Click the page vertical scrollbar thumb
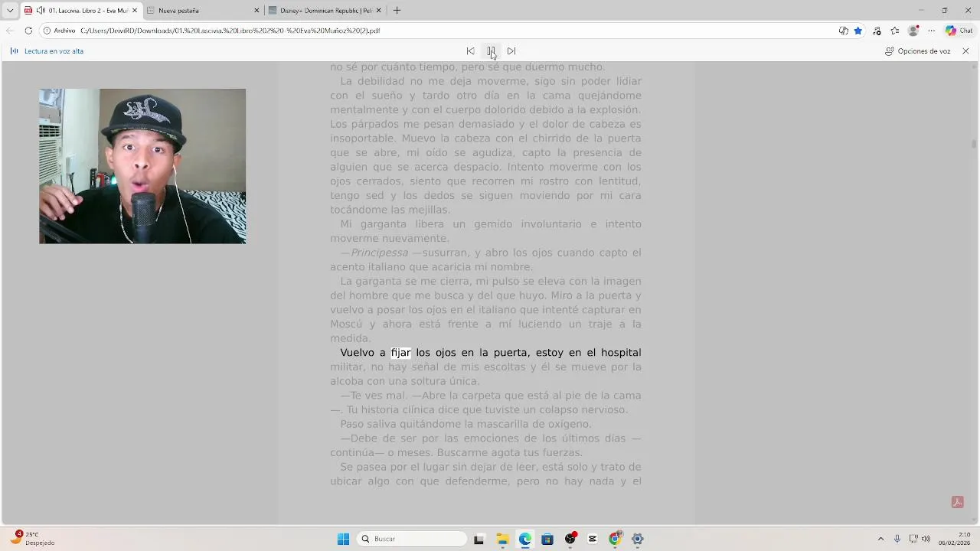 [x=974, y=143]
